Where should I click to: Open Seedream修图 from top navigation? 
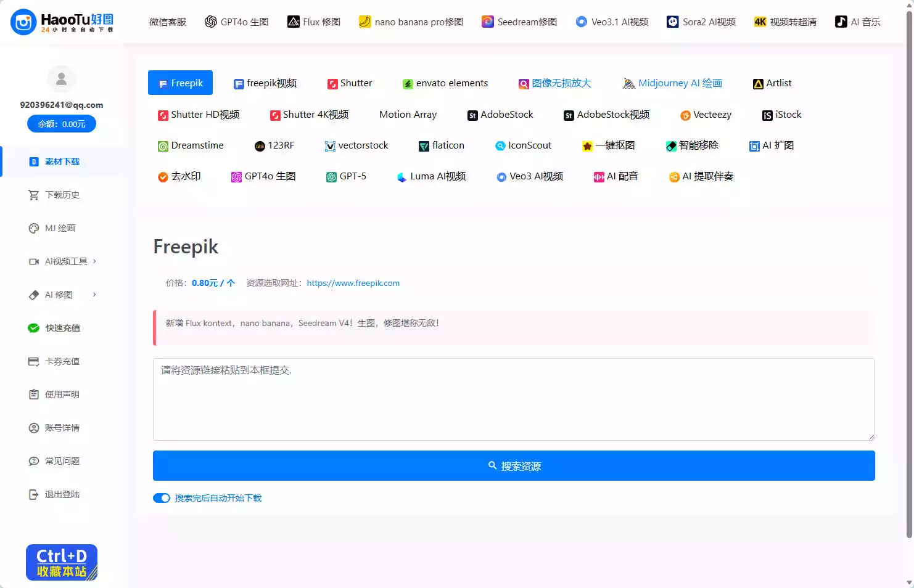coord(519,22)
